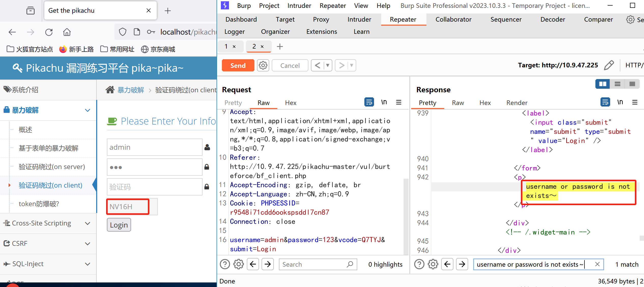Edit target with the pencil icon
This screenshot has height=287, width=644.
tap(609, 65)
